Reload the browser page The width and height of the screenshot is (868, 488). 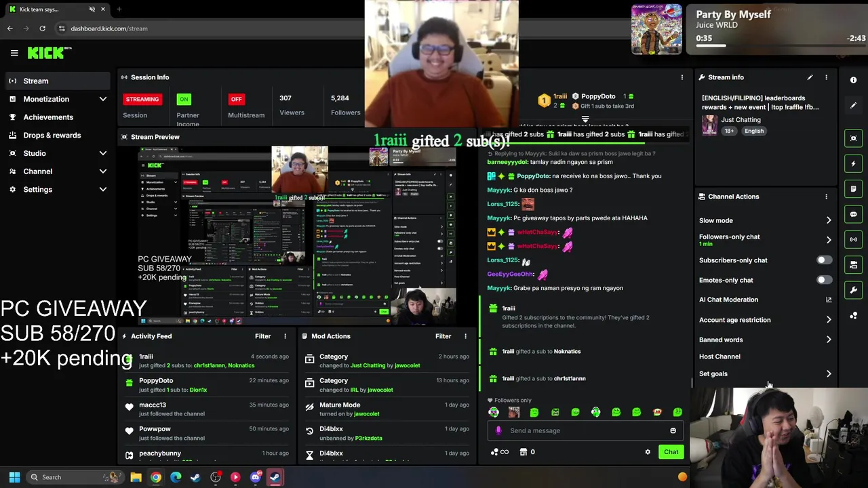pos(42,28)
